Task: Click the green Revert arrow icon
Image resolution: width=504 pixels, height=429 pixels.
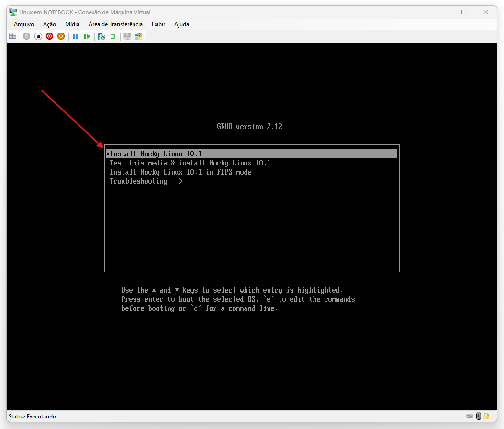Action: coord(113,36)
